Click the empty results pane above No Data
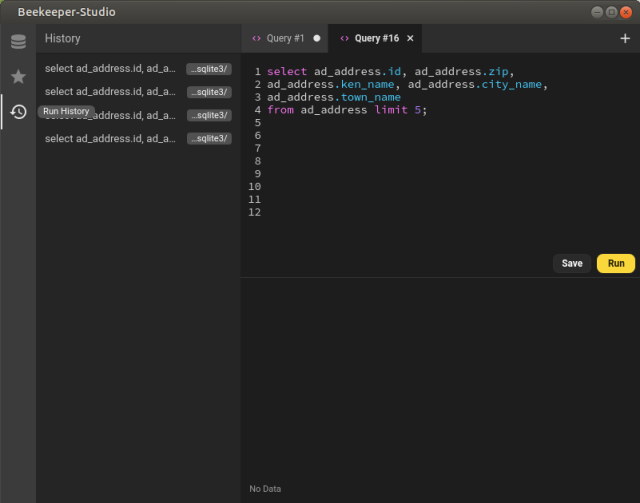640x503 pixels. [x=440, y=380]
